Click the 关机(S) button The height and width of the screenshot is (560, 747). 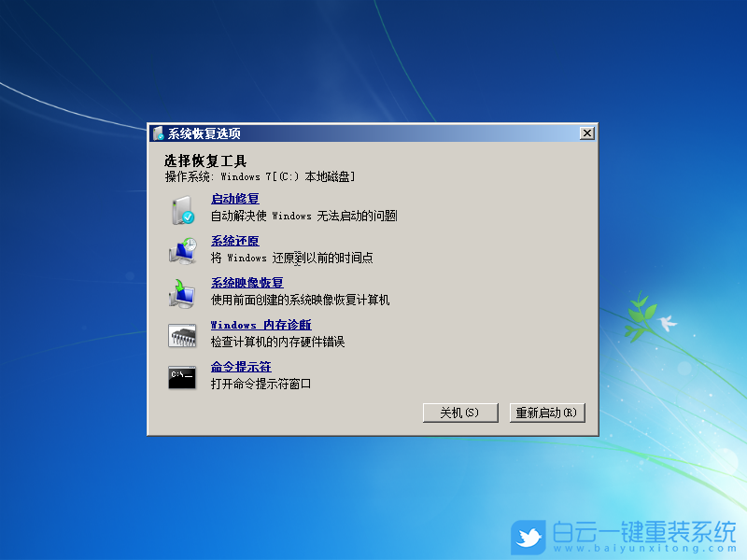tap(460, 412)
